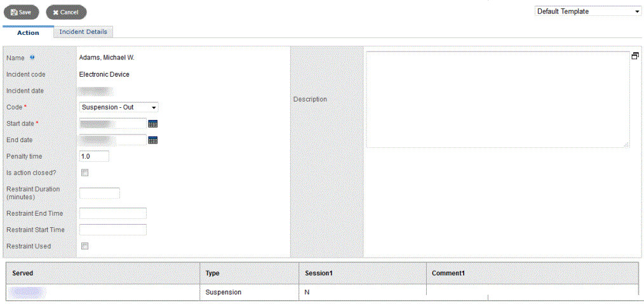Select the Action tab
Viewport: 644px width, 304px height.
[x=28, y=32]
